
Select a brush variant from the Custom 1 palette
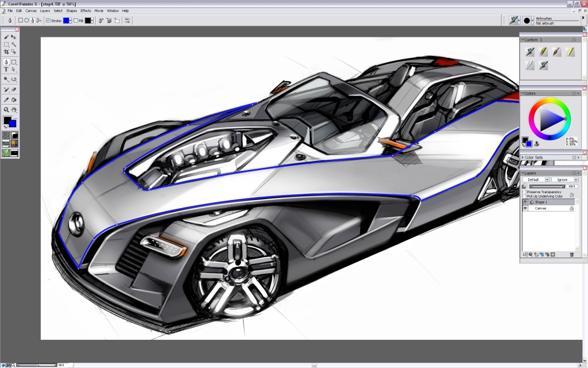(x=531, y=52)
